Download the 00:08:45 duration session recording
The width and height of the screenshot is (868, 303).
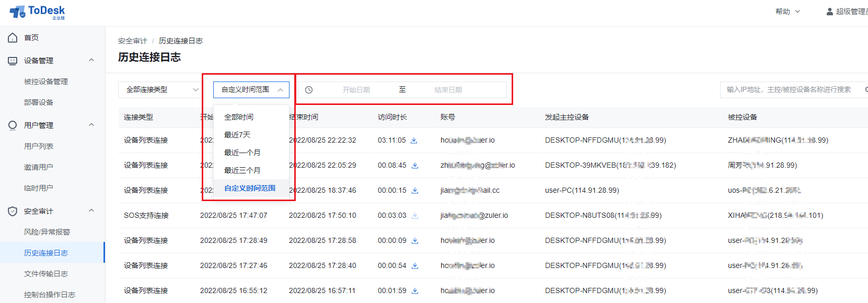415,166
